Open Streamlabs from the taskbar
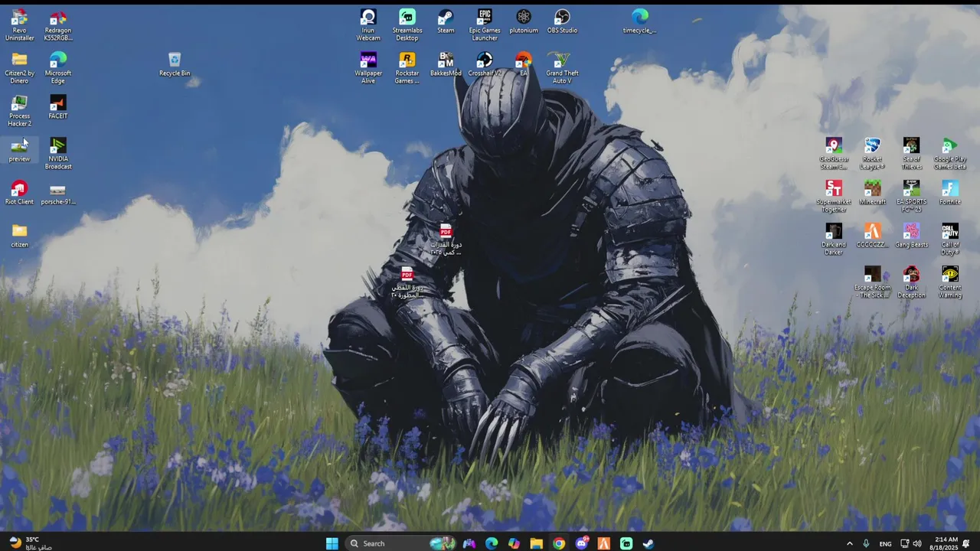 [x=626, y=543]
